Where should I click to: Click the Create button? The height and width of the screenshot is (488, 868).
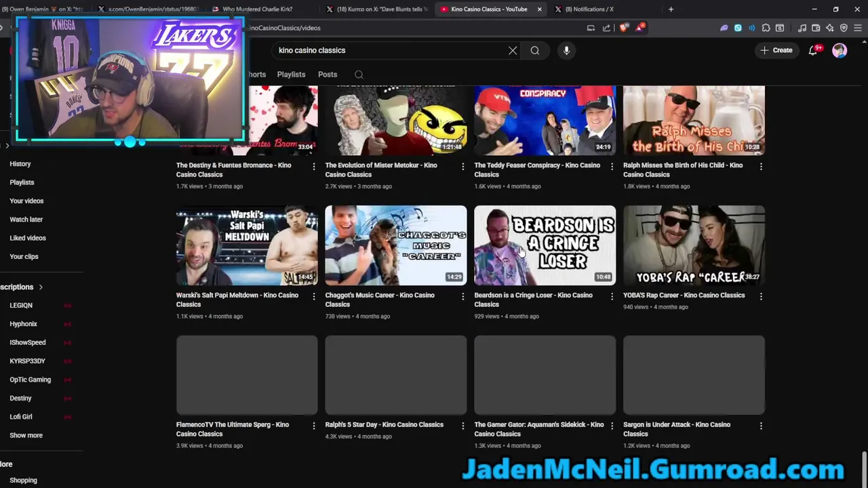tap(776, 50)
